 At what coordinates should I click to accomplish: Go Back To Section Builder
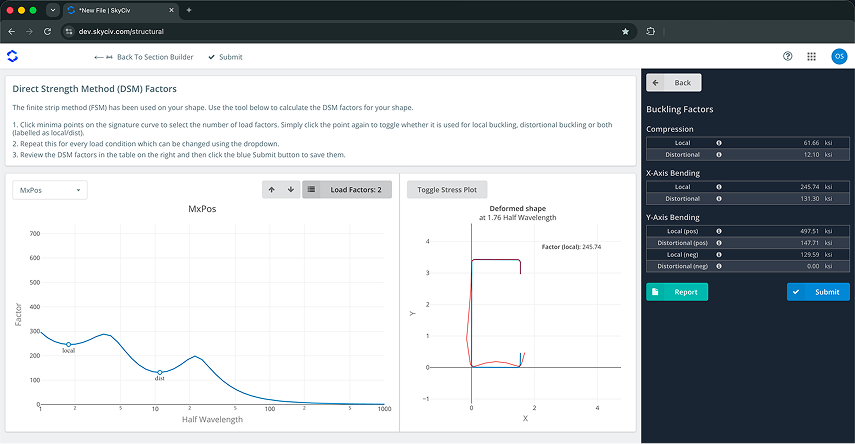[x=144, y=57]
